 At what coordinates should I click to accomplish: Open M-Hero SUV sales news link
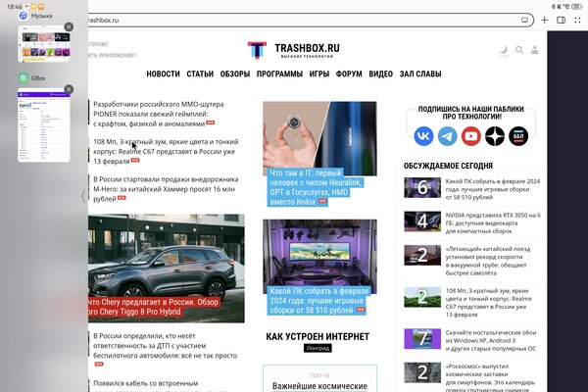click(x=166, y=189)
